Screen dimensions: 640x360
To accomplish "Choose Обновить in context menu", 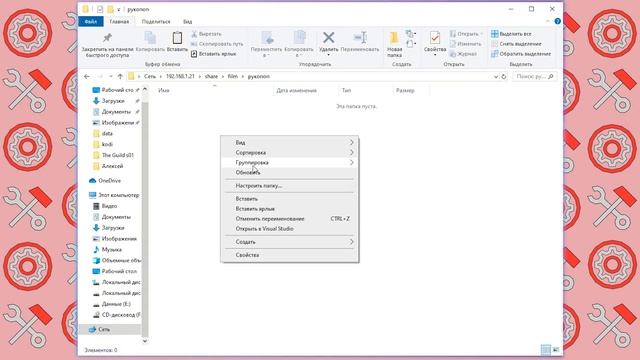I will (x=290, y=172).
